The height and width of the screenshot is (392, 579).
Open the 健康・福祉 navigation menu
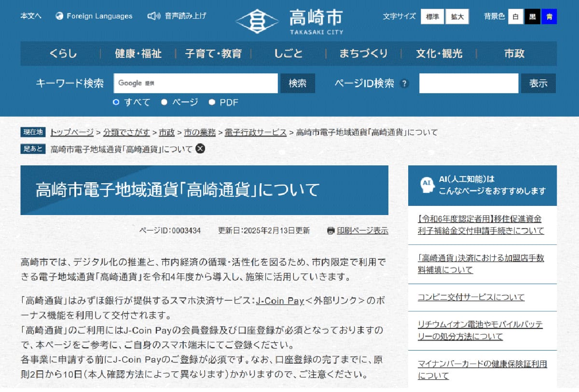click(x=138, y=54)
